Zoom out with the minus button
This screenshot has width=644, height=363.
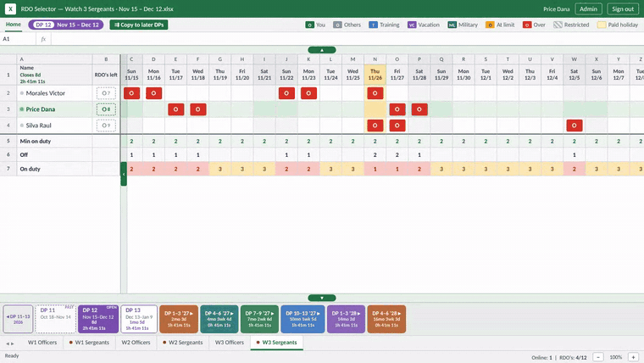[598, 357]
